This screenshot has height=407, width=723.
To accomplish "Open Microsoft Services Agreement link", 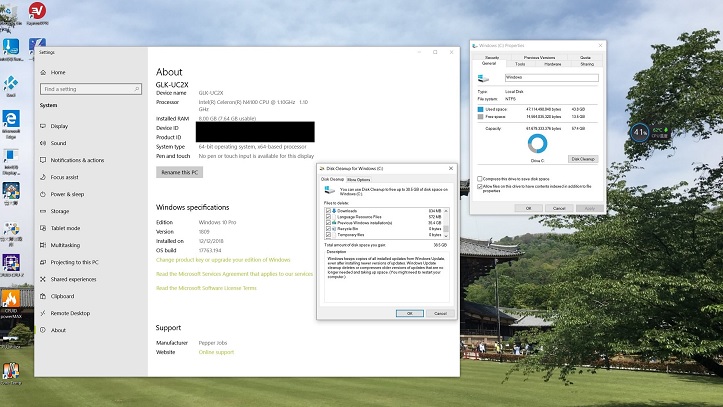I will click(x=234, y=274).
